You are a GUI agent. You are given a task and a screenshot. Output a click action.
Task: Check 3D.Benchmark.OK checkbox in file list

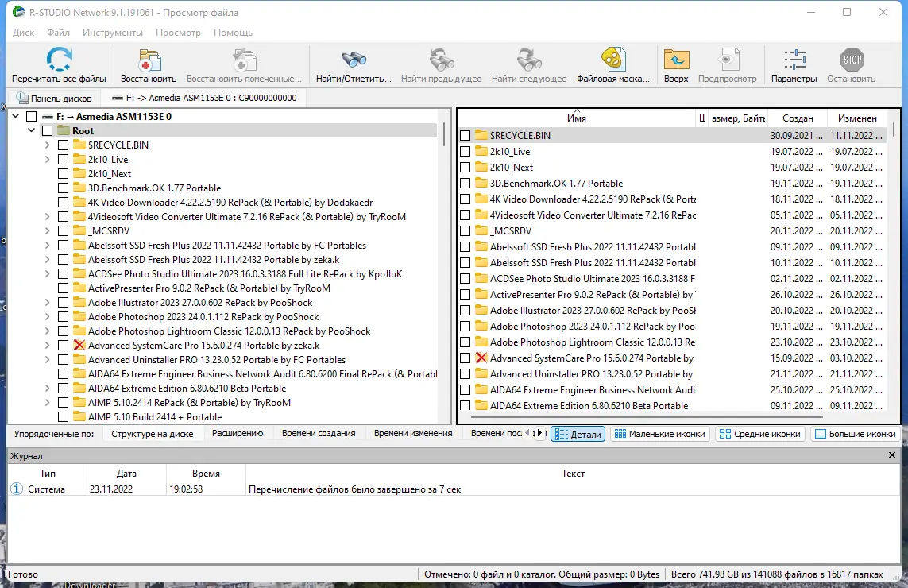coord(465,183)
